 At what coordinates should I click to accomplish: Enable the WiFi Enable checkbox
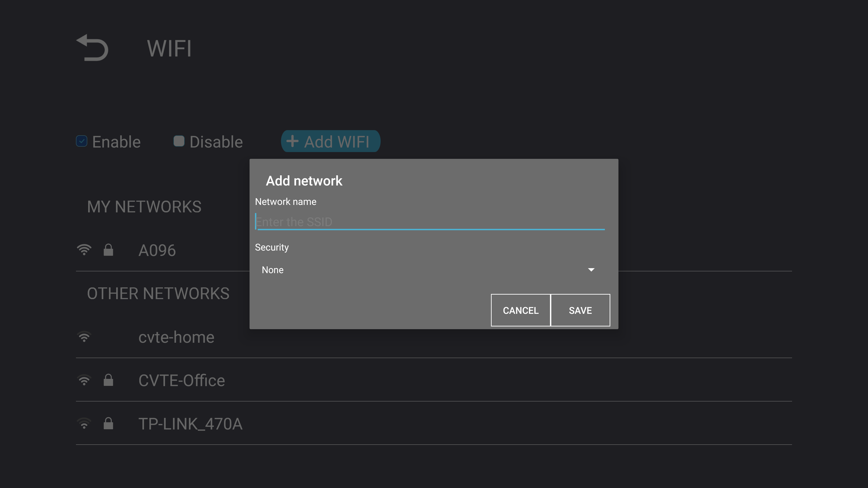pyautogui.click(x=81, y=141)
